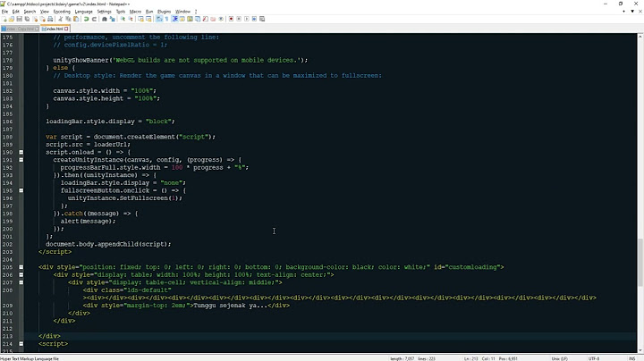Open the View menu
This screenshot has height=361, width=644.
point(45,12)
